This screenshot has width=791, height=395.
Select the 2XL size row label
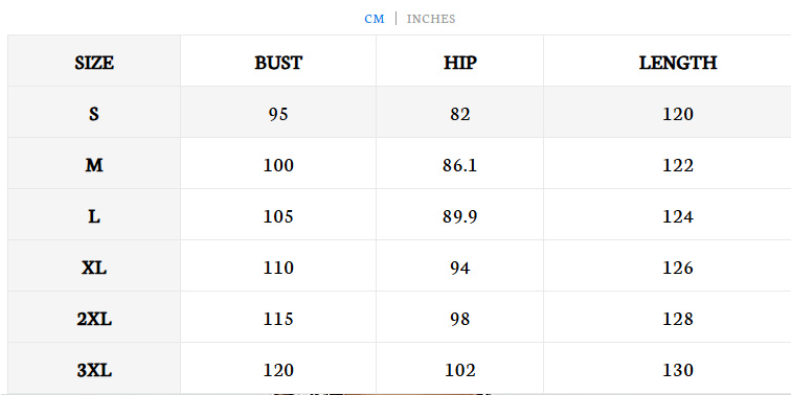pos(94,319)
